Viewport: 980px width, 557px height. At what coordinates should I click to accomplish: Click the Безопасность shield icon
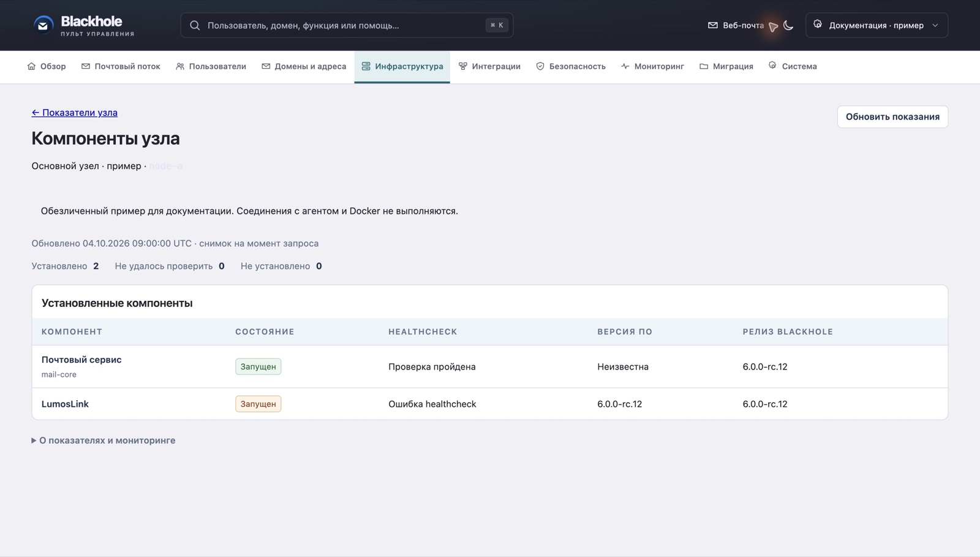540,66
